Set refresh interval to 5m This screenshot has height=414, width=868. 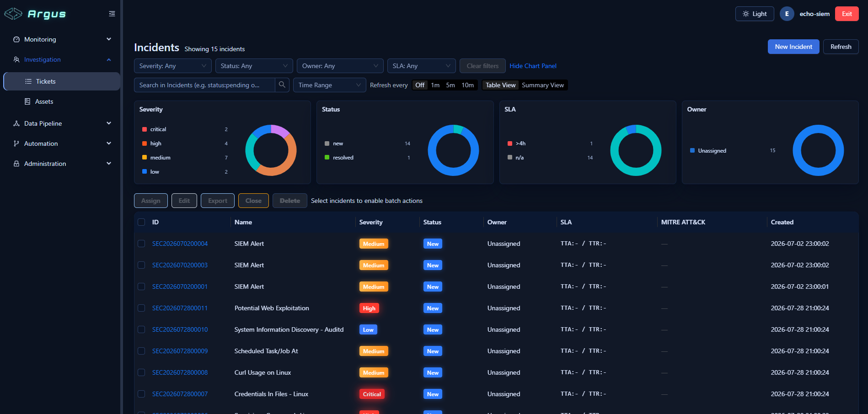click(450, 85)
